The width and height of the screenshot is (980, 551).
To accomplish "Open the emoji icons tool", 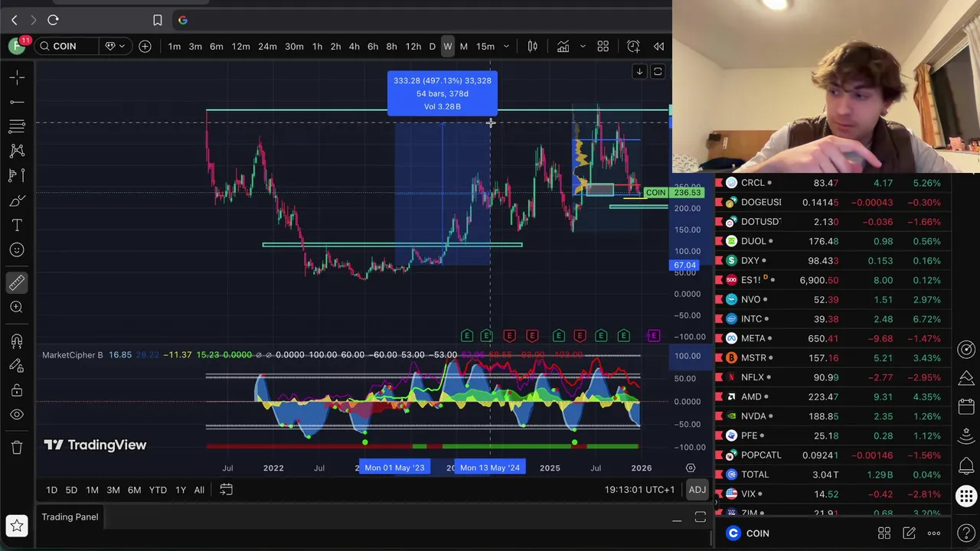I will (17, 249).
